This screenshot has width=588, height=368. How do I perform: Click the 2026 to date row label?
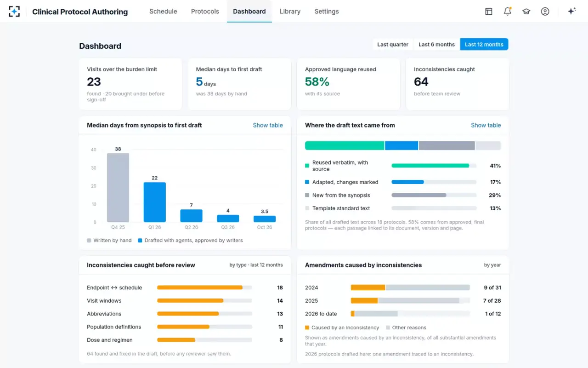coord(321,314)
